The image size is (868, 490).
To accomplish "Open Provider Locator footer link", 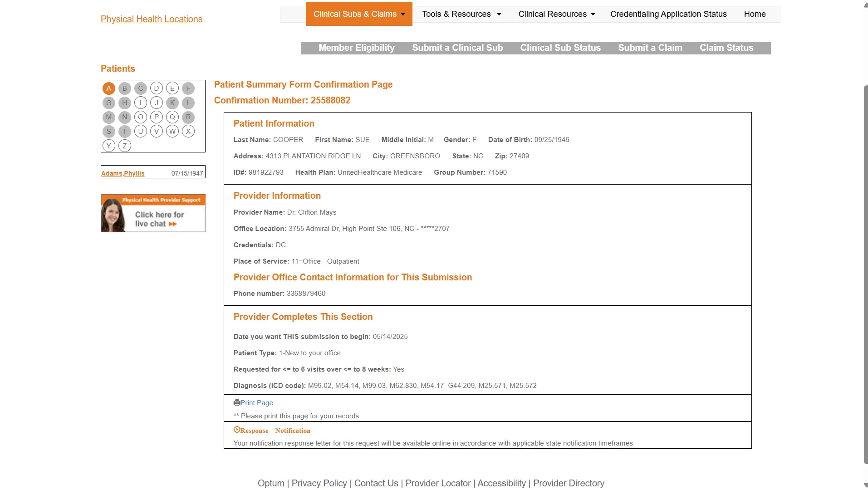I will point(438,483).
